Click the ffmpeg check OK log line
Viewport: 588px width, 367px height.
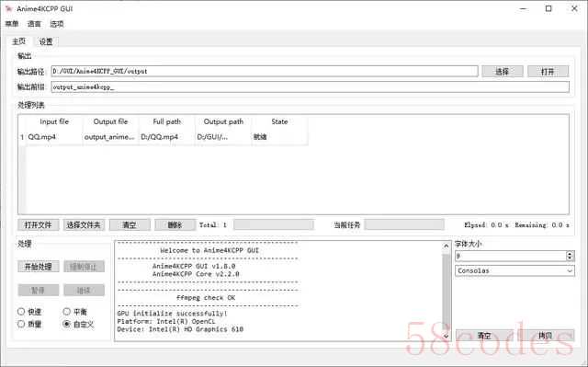(206, 298)
